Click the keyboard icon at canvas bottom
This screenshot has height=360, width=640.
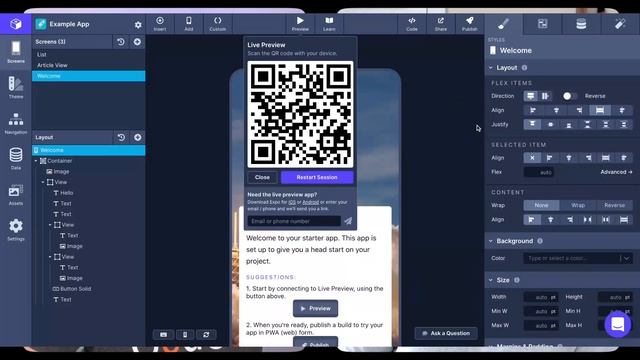point(163,335)
